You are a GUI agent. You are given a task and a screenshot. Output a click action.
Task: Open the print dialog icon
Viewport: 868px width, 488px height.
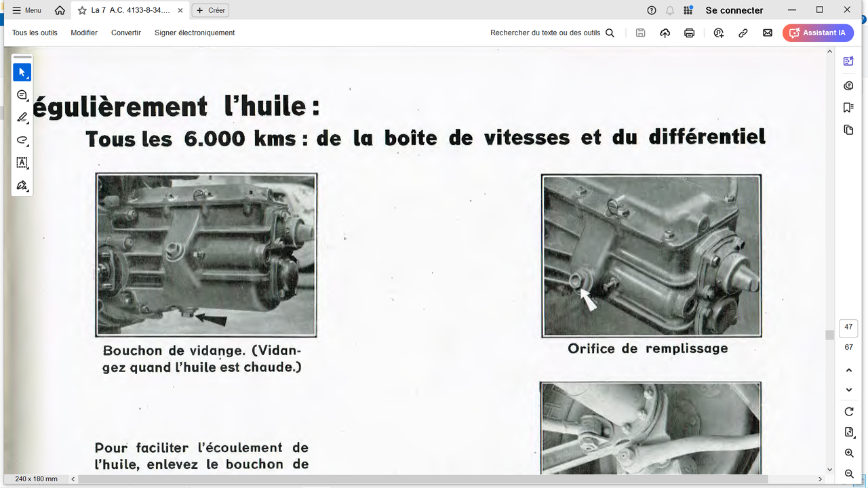tap(689, 33)
